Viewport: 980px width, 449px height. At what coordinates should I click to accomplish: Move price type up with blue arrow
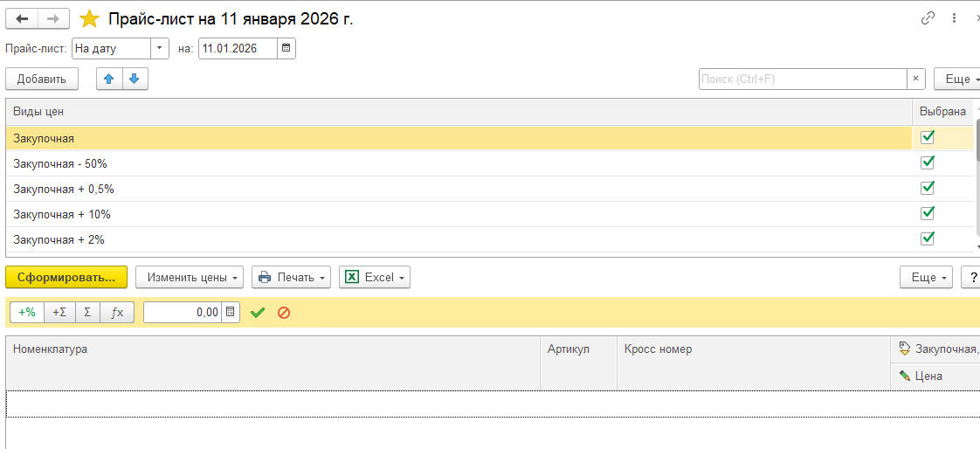tap(109, 79)
